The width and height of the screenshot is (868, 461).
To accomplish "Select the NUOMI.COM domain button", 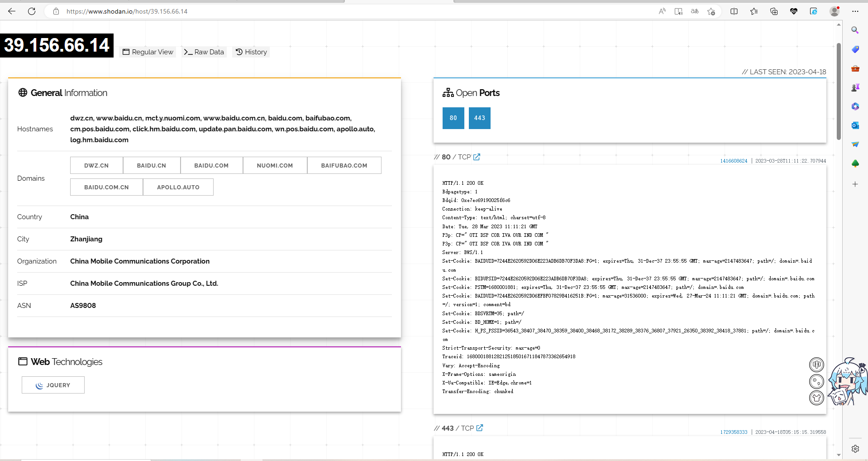I will coord(275,165).
